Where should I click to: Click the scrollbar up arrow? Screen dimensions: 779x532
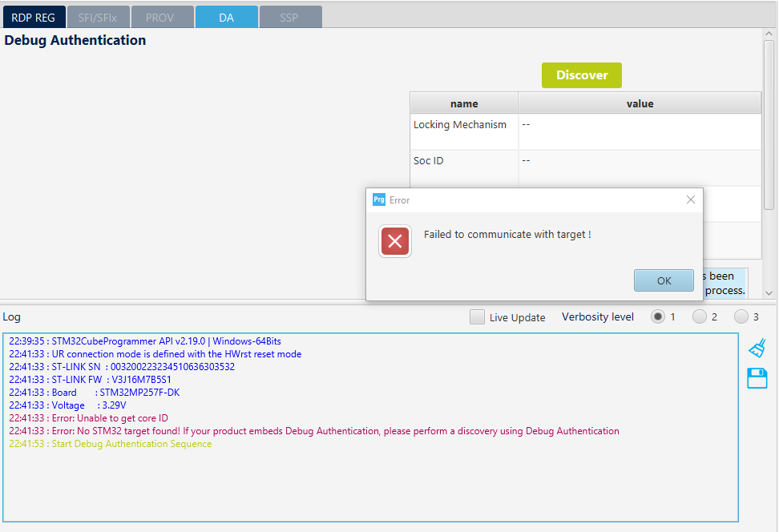767,34
